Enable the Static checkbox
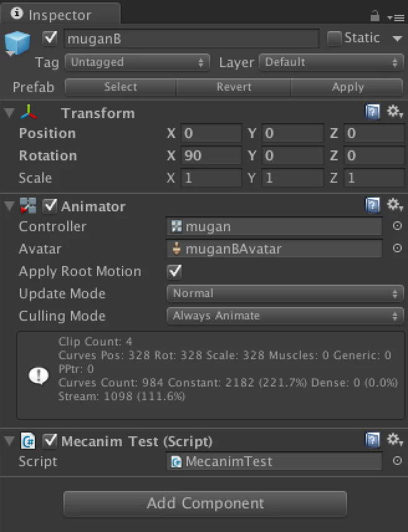408x532 pixels. coord(335,39)
